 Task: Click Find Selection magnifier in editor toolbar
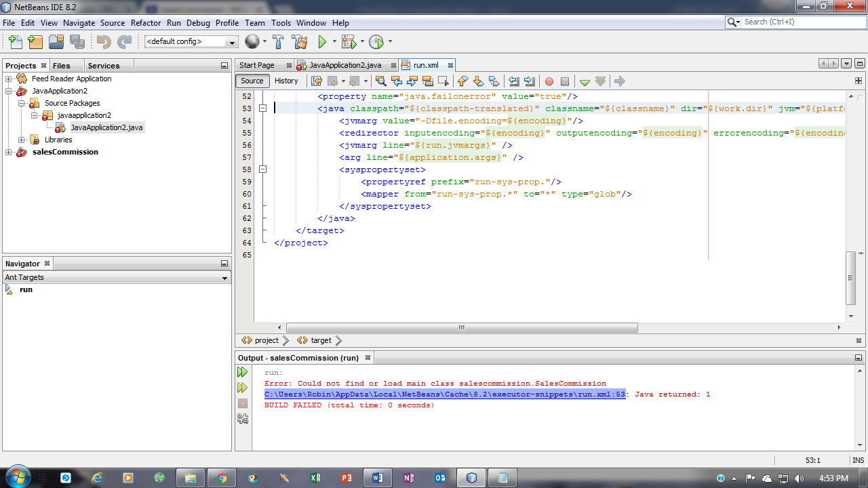381,81
